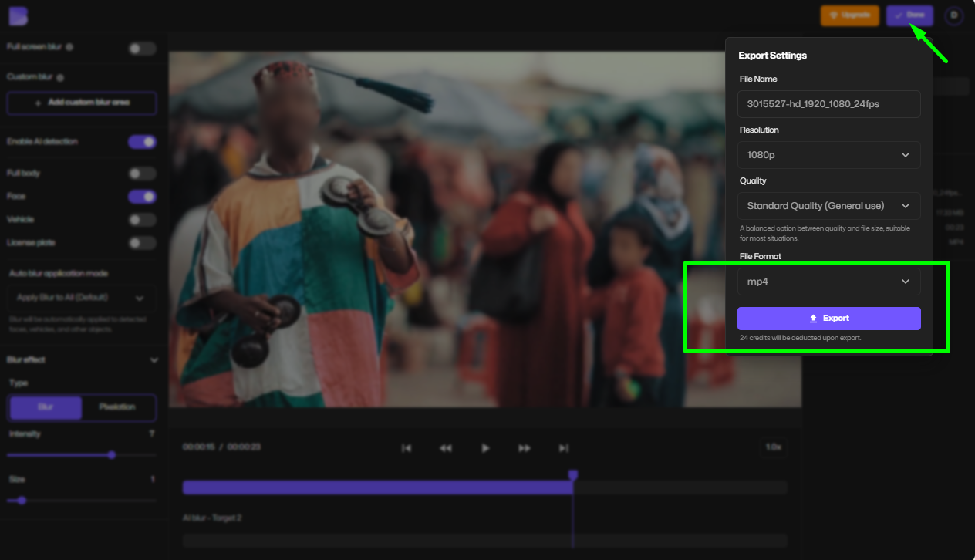Click the info icon beside Full screen blur
This screenshot has width=975, height=560.
pos(69,47)
